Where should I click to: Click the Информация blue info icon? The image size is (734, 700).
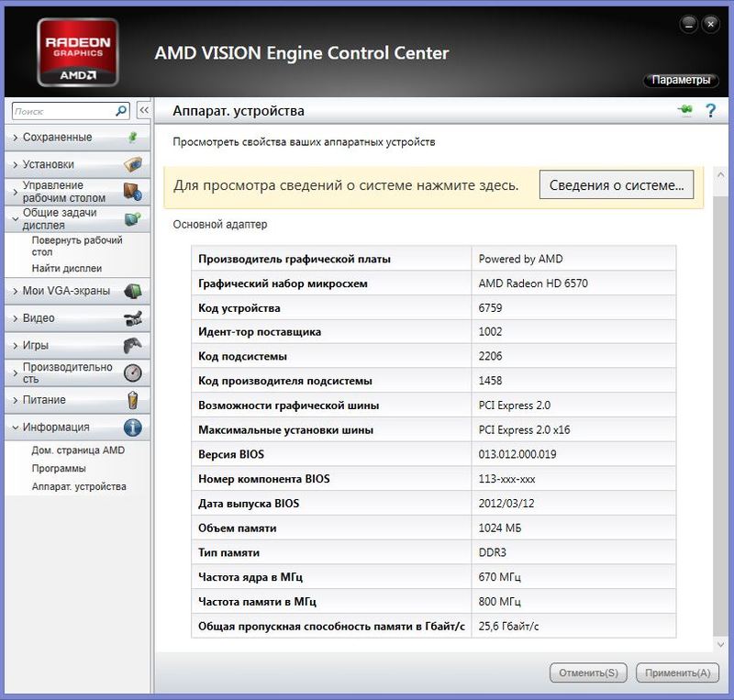click(133, 428)
